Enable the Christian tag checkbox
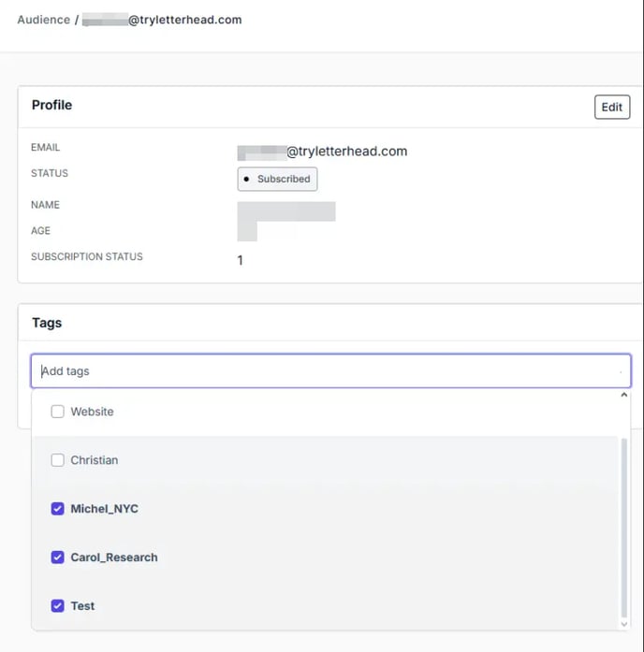Viewport: 644px width, 652px height. 58,460
